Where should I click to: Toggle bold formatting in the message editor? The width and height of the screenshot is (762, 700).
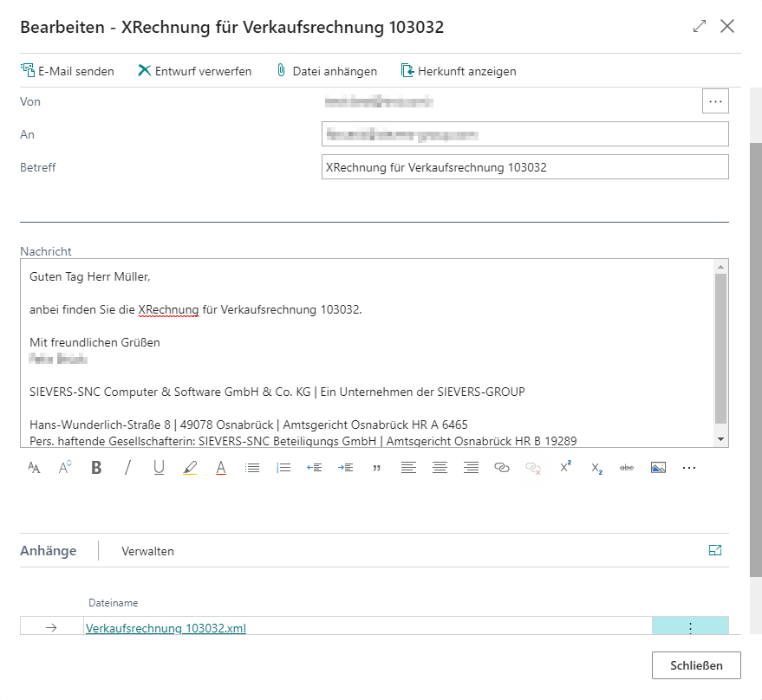pyautogui.click(x=96, y=468)
